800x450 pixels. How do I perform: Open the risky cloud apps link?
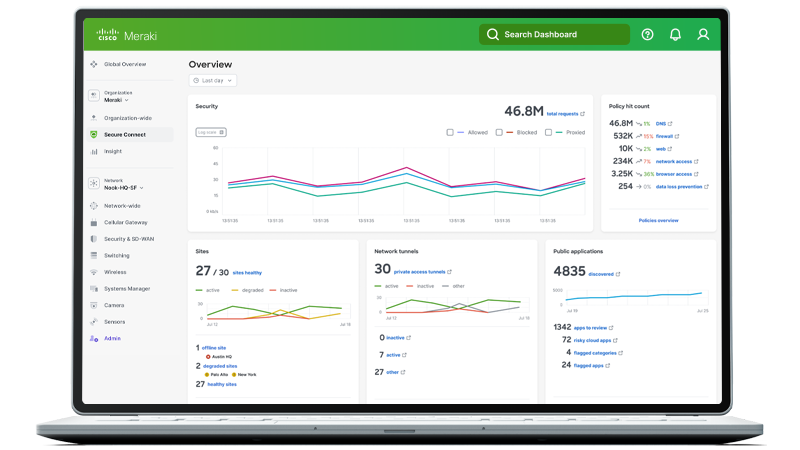(x=592, y=340)
